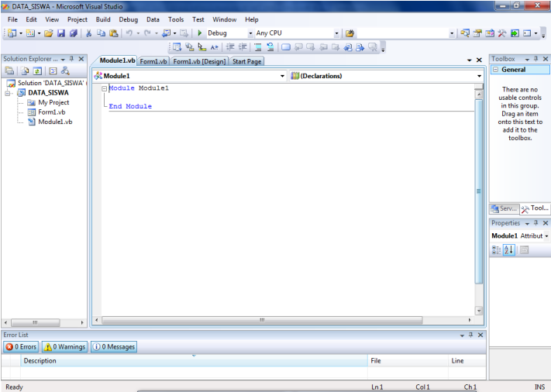The height and width of the screenshot is (392, 551).
Task: Toggle Show All Files in Solution Explorer
Action: pyautogui.click(x=25, y=71)
